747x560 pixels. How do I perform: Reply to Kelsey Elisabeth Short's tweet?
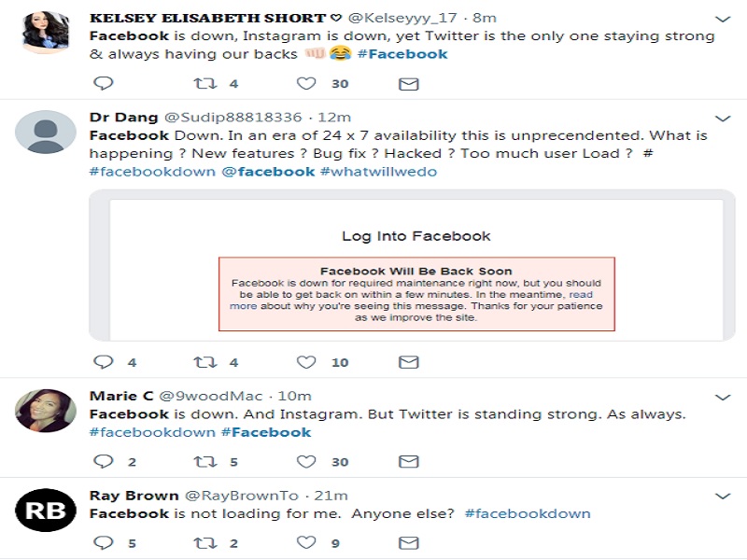click(x=103, y=80)
